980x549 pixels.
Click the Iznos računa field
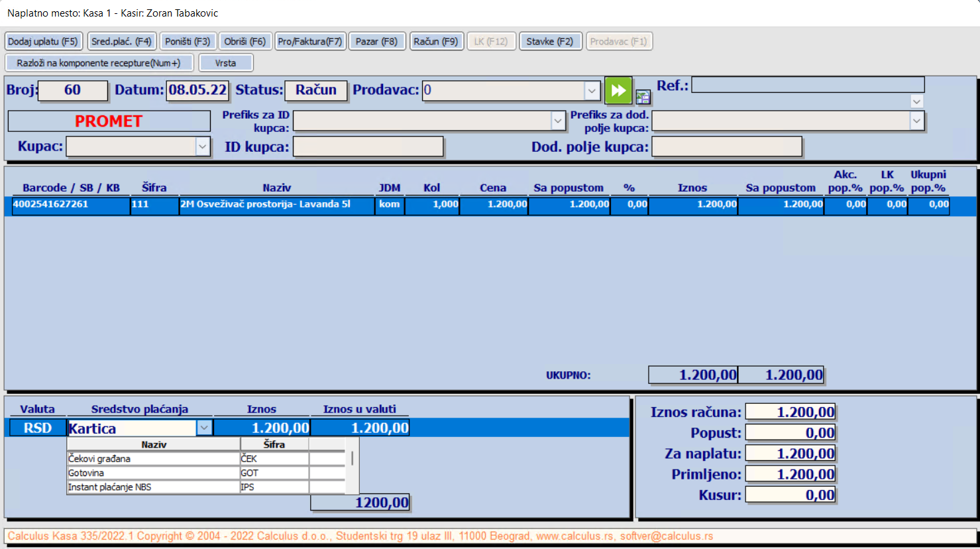790,412
